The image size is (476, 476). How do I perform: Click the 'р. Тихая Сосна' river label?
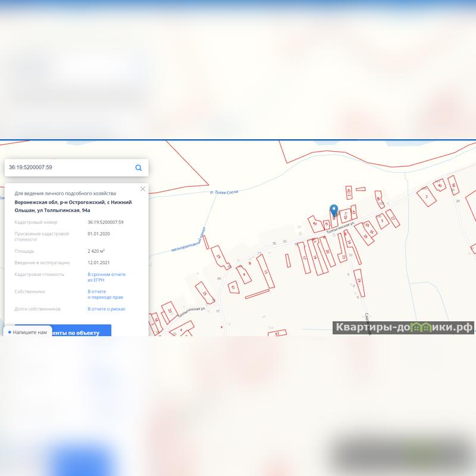tap(224, 192)
